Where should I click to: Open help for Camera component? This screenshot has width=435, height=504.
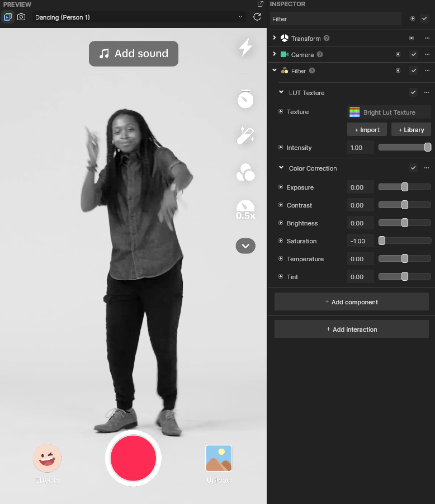point(320,54)
